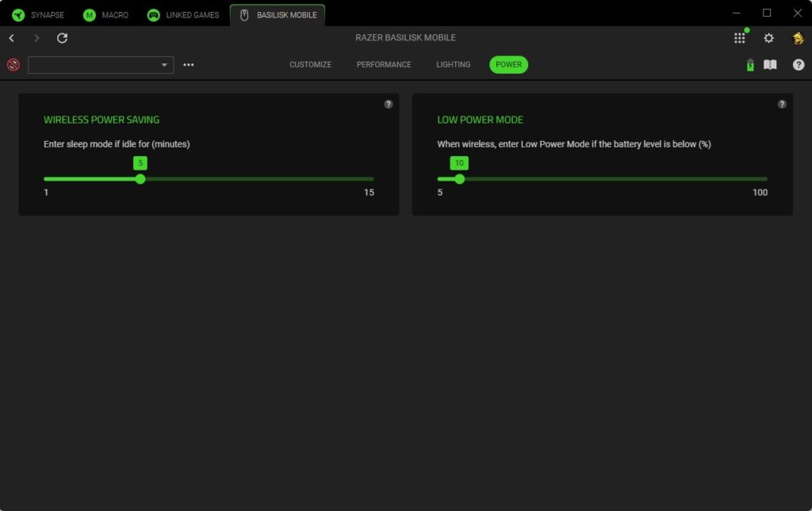Click the red profile indicator icon
This screenshot has height=511, width=812.
(x=13, y=65)
